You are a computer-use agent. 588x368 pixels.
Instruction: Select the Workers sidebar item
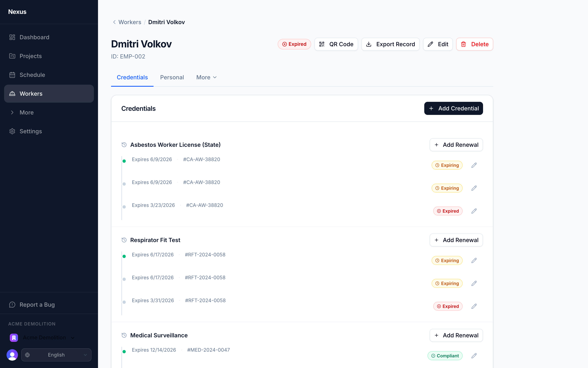pos(49,94)
